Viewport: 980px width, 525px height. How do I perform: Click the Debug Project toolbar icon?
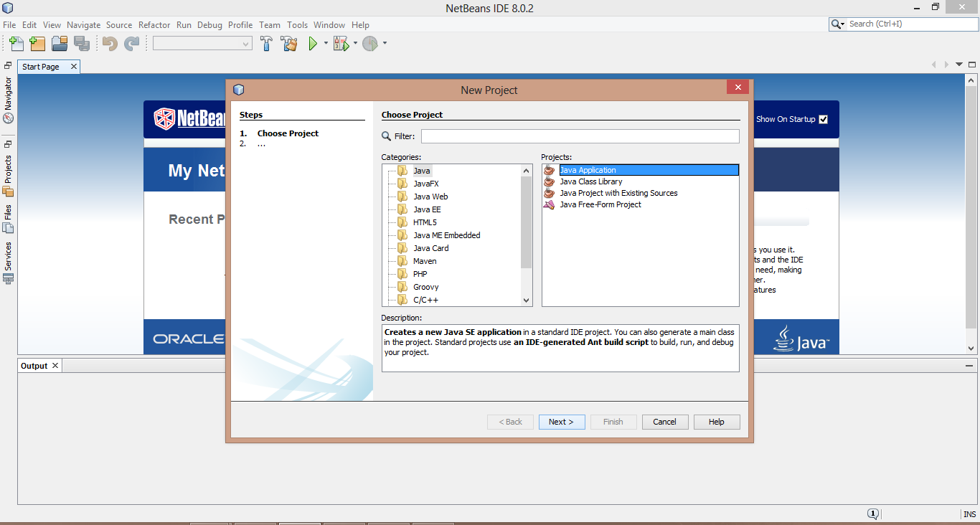point(341,44)
